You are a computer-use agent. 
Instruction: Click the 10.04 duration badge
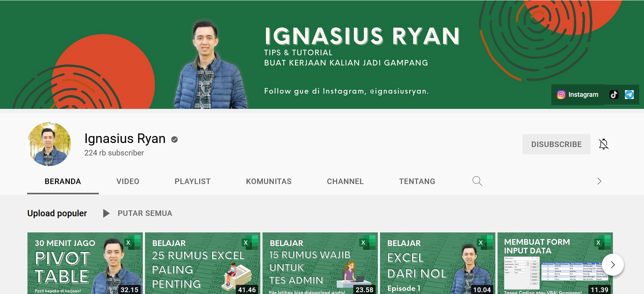[x=482, y=290]
